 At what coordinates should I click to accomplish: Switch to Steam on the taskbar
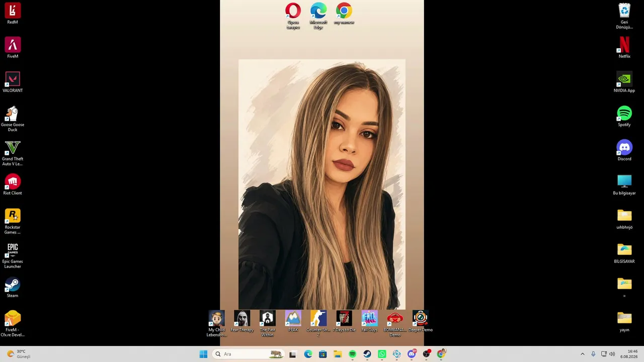pyautogui.click(x=367, y=354)
